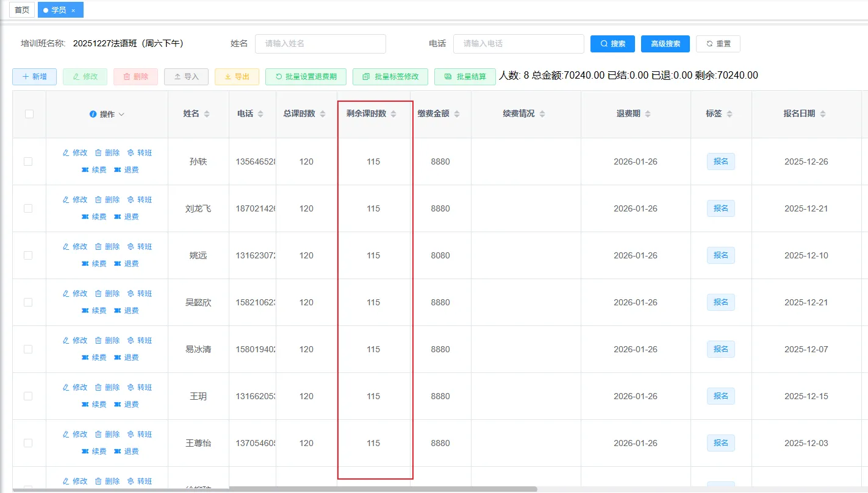This screenshot has width=868, height=493.
Task: Click the 修改 icon in 王玥's row
Action: pos(66,388)
